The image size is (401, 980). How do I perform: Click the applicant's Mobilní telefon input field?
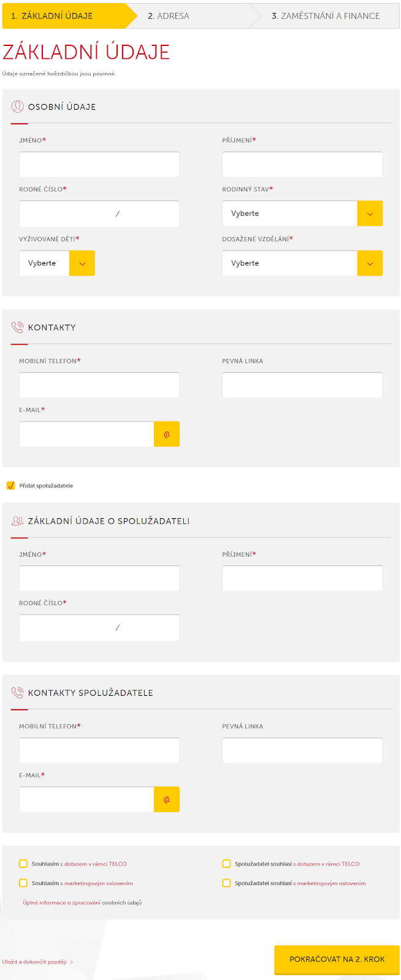click(x=99, y=385)
